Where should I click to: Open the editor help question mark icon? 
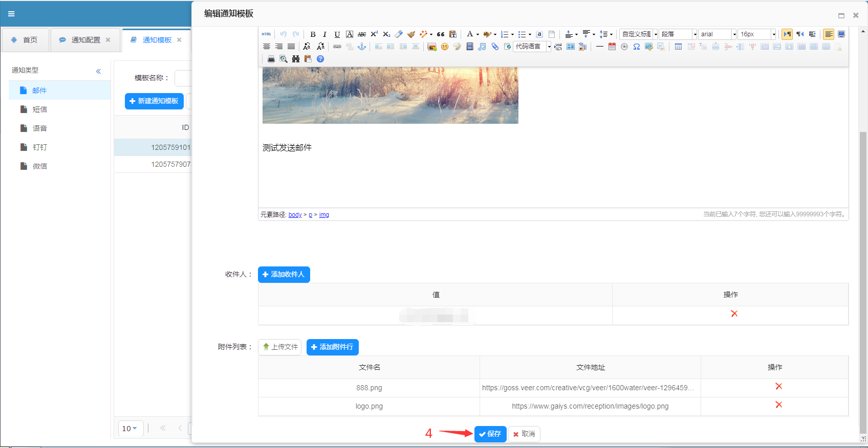(320, 59)
